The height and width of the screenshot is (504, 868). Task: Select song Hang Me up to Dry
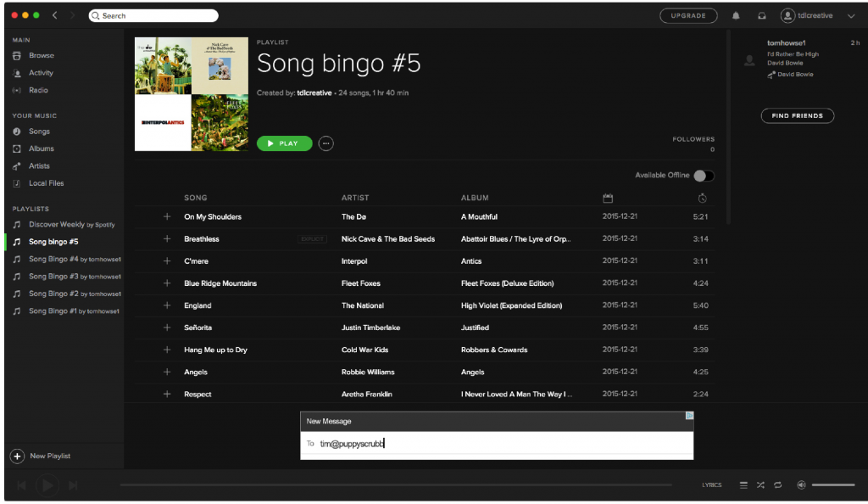point(215,350)
